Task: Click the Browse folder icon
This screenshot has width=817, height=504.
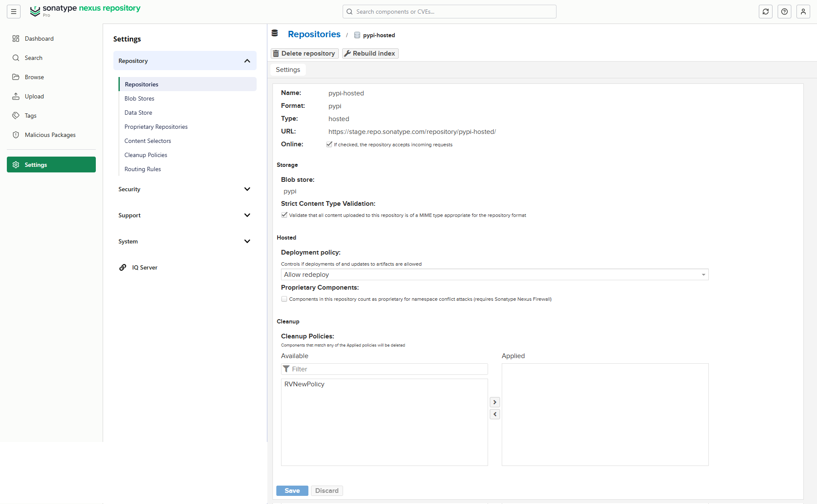Action: [16, 77]
